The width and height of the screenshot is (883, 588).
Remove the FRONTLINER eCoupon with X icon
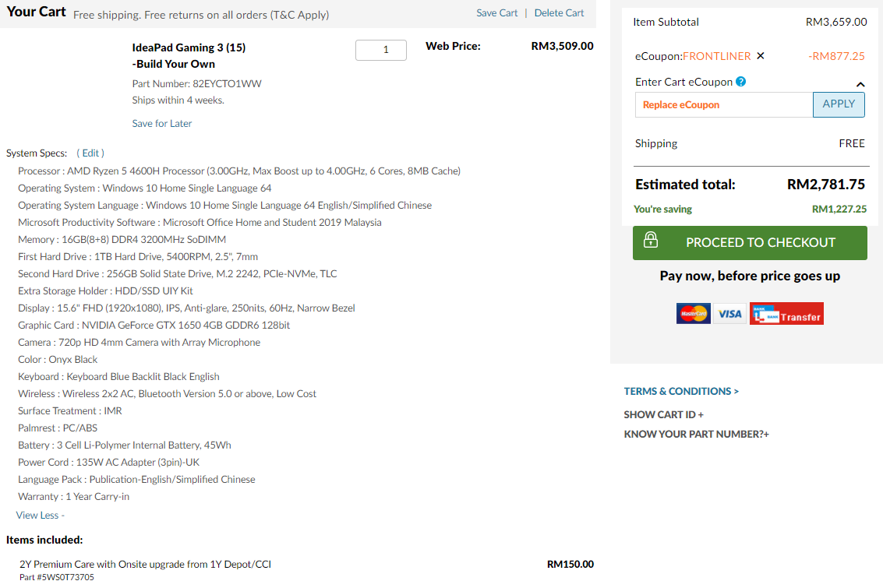tap(761, 56)
